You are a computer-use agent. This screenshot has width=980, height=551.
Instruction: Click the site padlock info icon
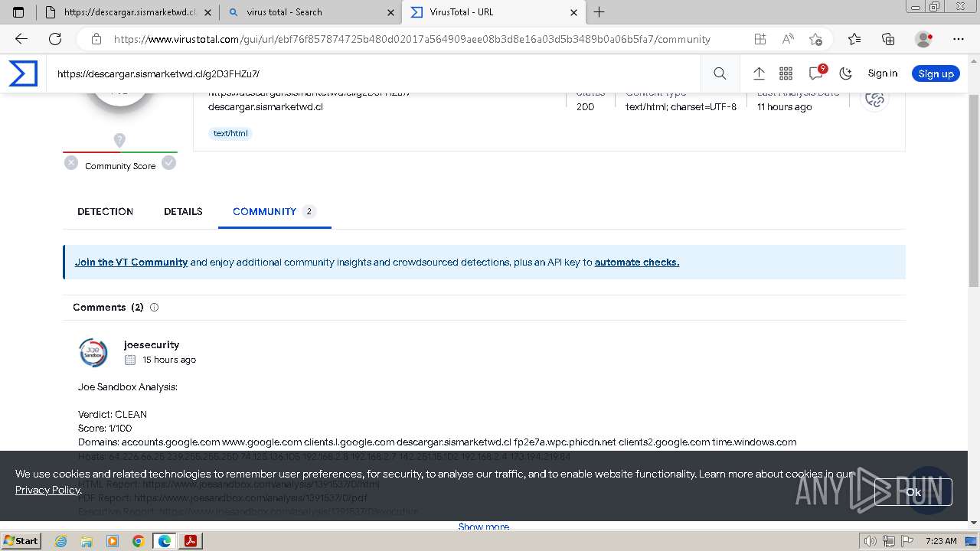(96, 39)
